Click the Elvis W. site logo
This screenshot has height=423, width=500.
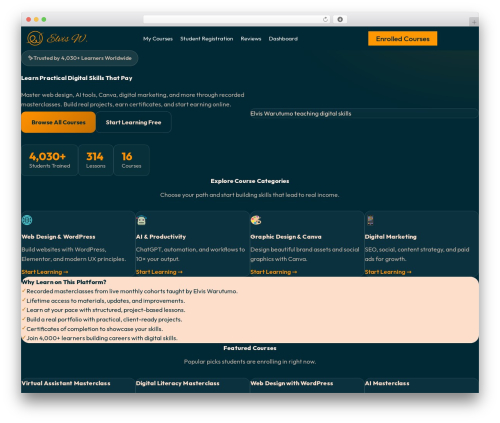[x=57, y=38]
